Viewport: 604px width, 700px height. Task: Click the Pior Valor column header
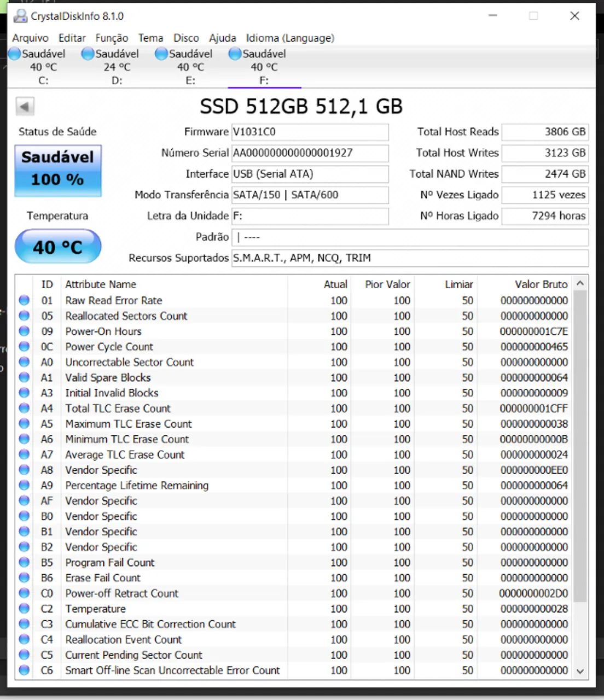(382, 284)
